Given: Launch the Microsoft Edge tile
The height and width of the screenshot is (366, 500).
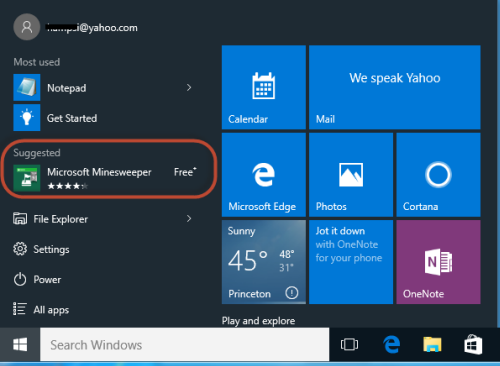Looking at the screenshot, I should [x=264, y=175].
